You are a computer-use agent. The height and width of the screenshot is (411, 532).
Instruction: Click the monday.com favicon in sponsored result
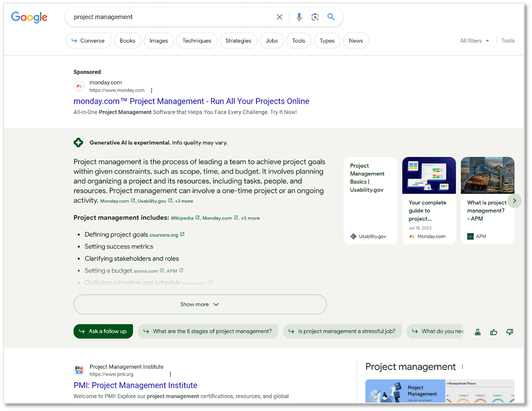pos(80,86)
